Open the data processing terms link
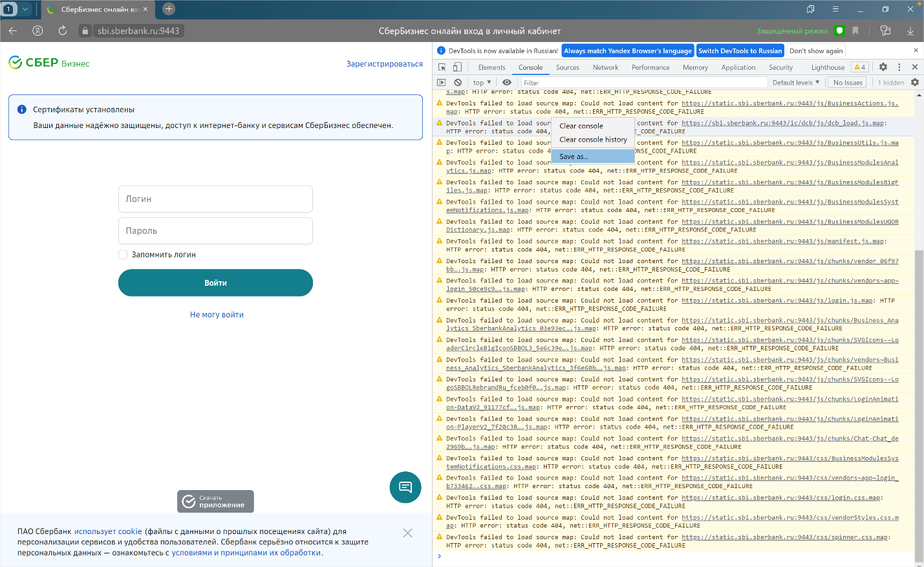924x567 pixels. point(246,553)
